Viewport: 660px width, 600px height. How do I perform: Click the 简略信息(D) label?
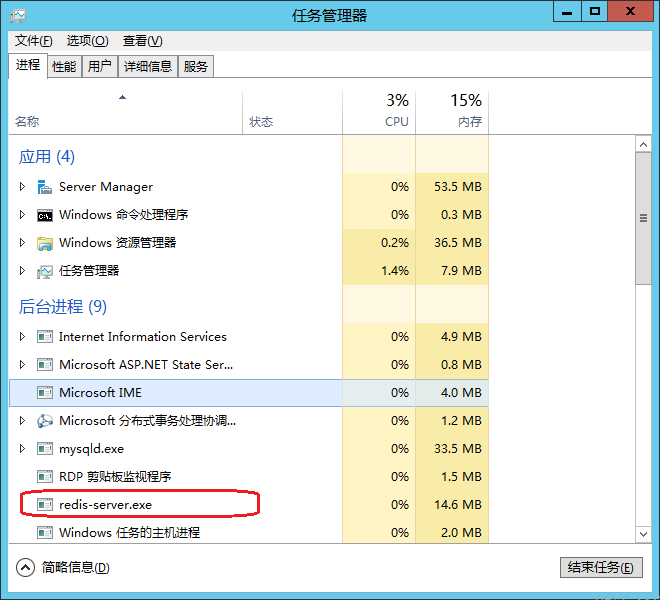pos(76,568)
